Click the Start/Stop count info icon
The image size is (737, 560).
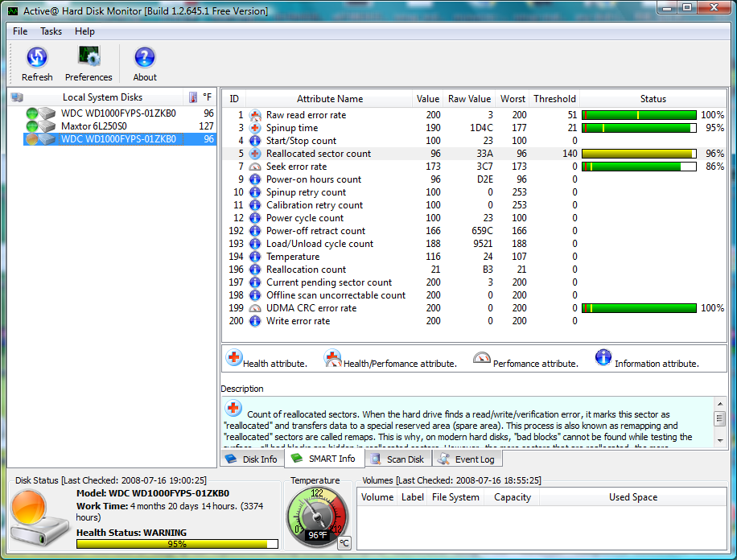coord(255,141)
